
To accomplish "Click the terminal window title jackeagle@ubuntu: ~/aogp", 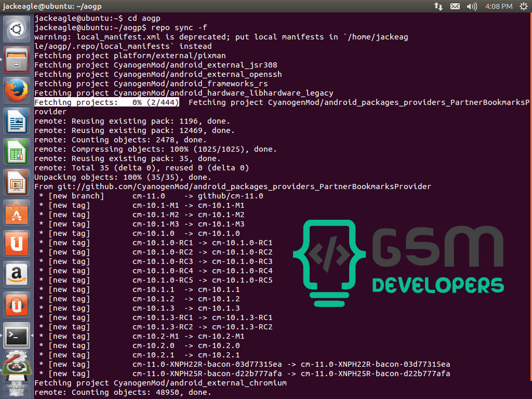I will (52, 6).
